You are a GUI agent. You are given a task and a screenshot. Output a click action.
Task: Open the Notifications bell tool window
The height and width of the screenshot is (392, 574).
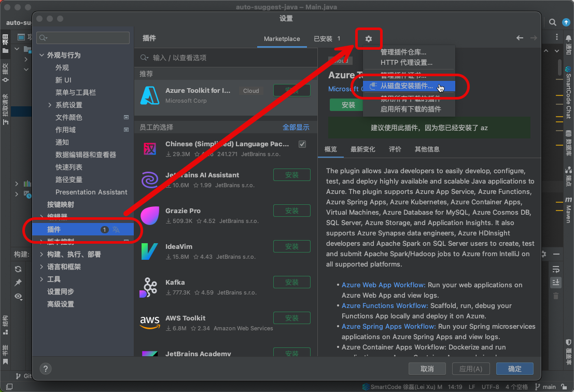click(x=568, y=45)
